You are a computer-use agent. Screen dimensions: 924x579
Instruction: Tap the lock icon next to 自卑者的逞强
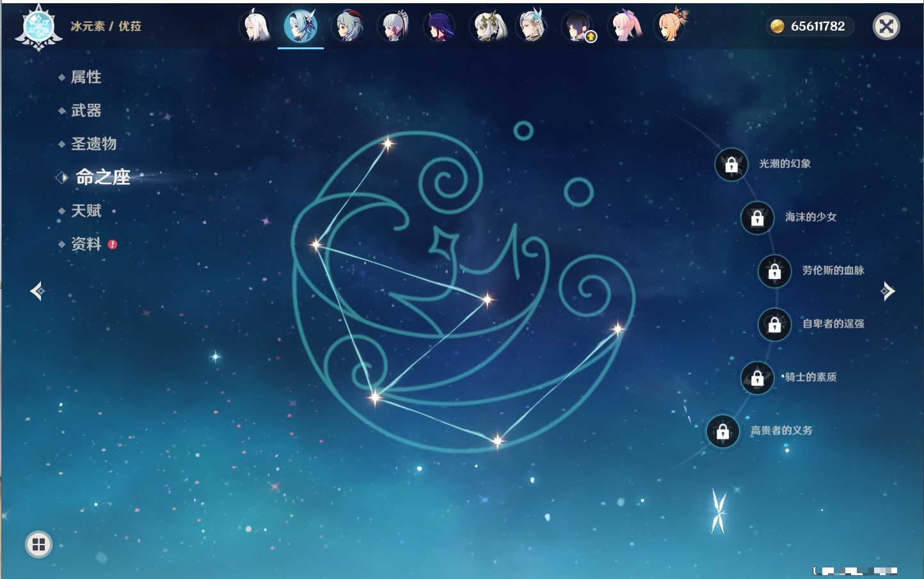[x=775, y=324]
